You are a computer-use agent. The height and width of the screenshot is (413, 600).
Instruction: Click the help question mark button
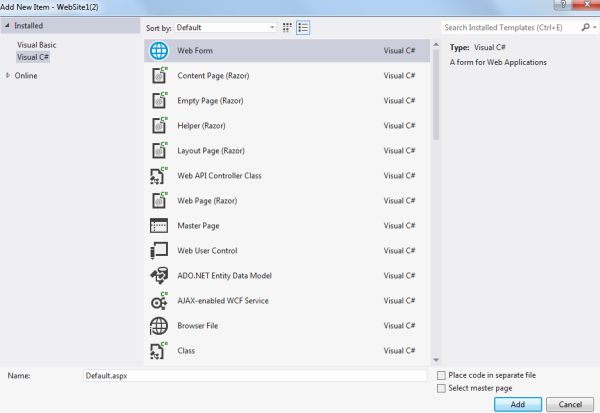point(563,4)
